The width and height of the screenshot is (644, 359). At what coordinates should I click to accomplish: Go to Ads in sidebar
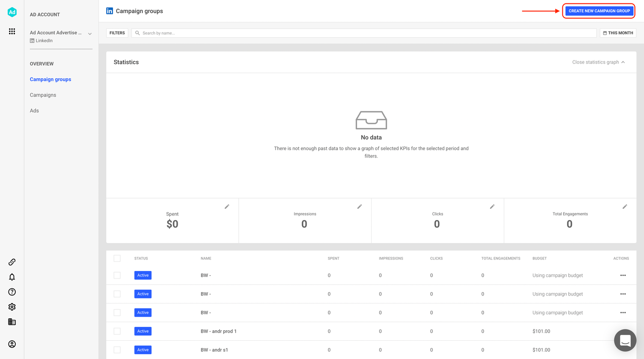pos(34,111)
